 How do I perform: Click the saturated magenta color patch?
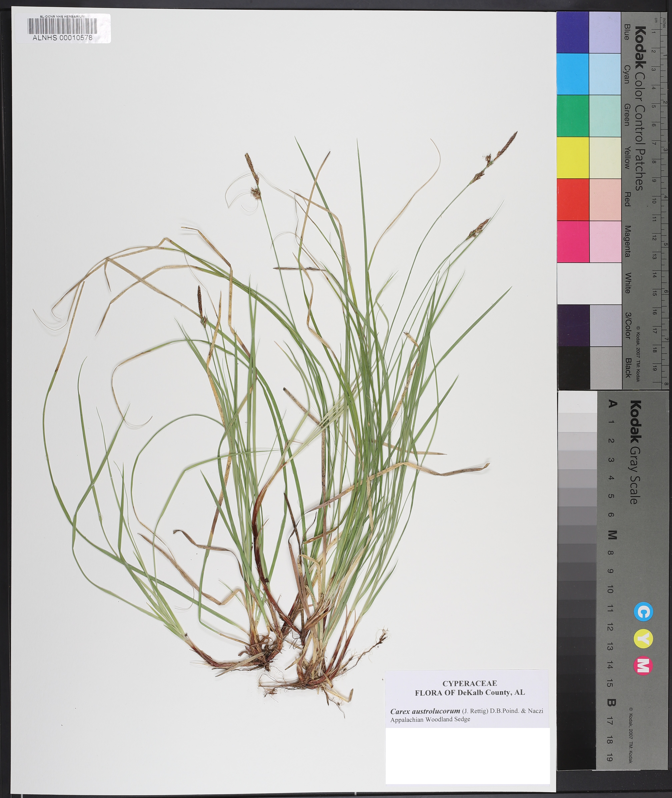[x=573, y=241]
